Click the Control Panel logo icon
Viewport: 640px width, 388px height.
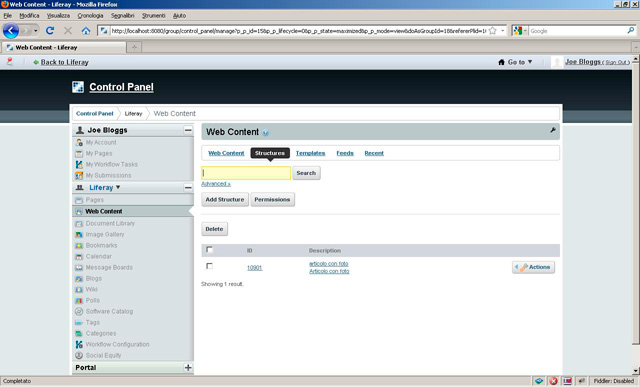tap(78, 87)
